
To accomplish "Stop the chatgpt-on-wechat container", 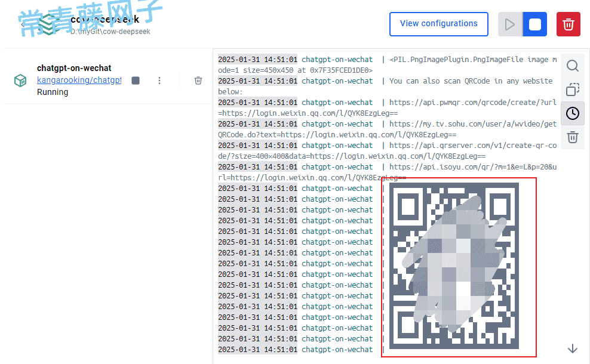I will pos(136,81).
